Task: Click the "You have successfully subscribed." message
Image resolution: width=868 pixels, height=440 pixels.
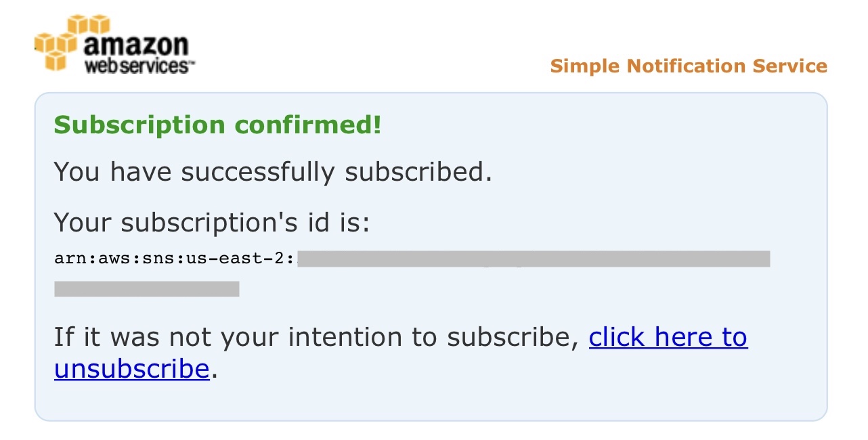Action: 273,173
